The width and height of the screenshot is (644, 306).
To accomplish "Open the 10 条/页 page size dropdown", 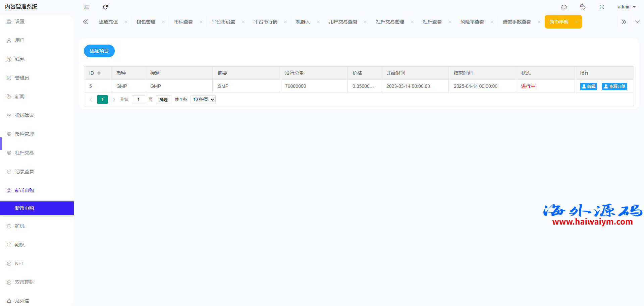I will coord(203,100).
